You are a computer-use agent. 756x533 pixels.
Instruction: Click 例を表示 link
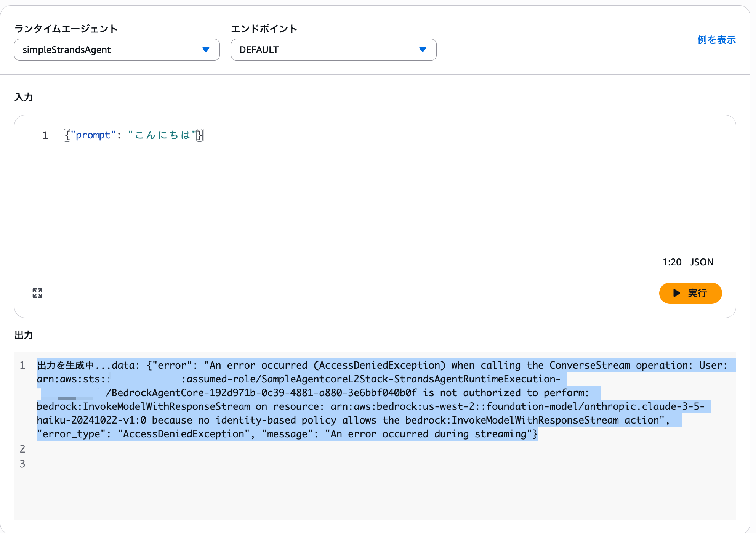(x=716, y=40)
